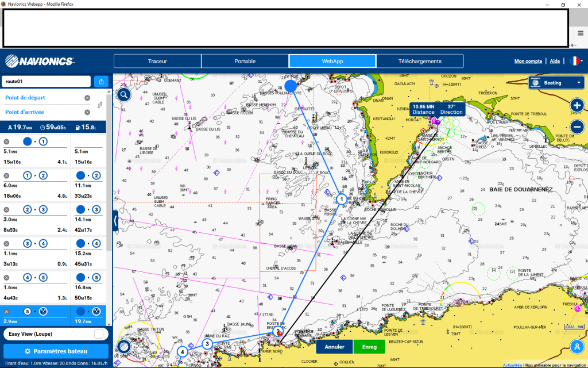Open the Boating chart type dropdown
This screenshot has height=368, width=588.
556,83
